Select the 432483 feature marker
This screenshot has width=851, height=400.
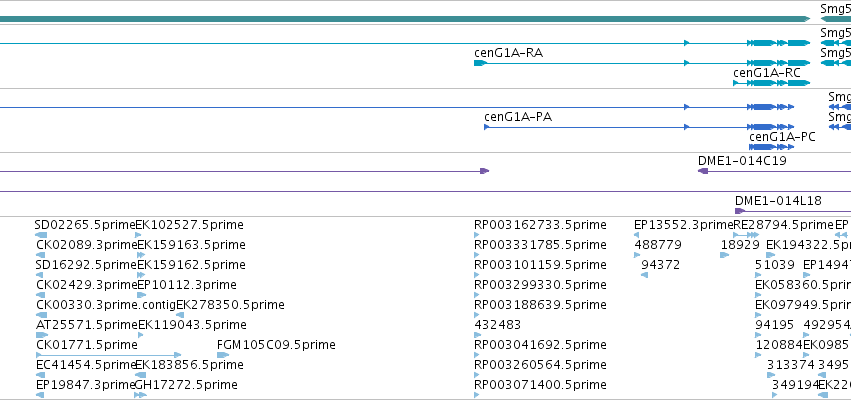(x=477, y=335)
